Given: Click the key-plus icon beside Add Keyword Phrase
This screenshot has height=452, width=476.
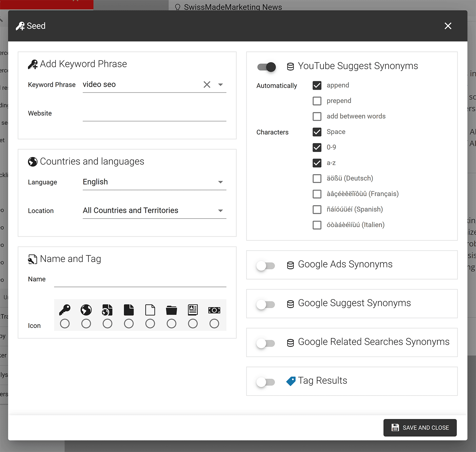Looking at the screenshot, I should [x=33, y=64].
